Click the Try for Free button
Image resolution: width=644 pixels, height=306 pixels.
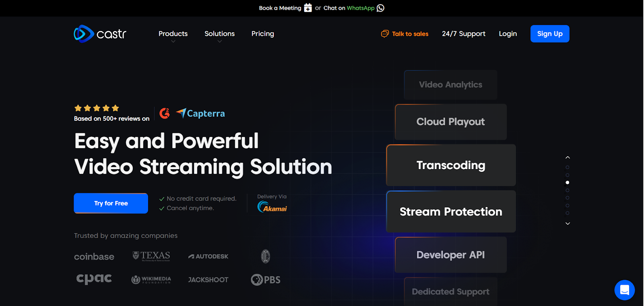pyautogui.click(x=111, y=203)
